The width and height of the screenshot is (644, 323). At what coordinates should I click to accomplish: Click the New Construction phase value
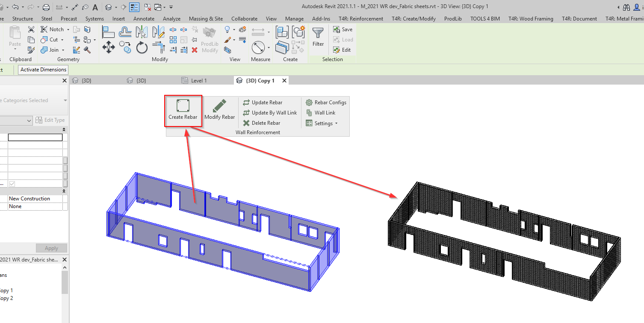[x=35, y=199]
